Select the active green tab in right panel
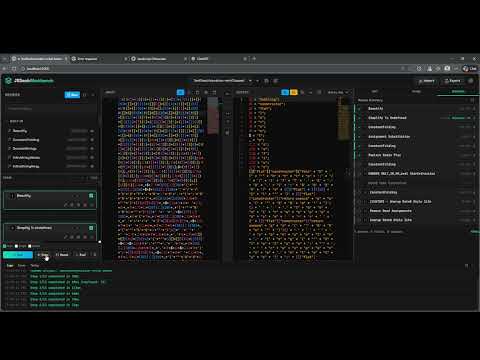The height and width of the screenshot is (360, 480). click(458, 91)
